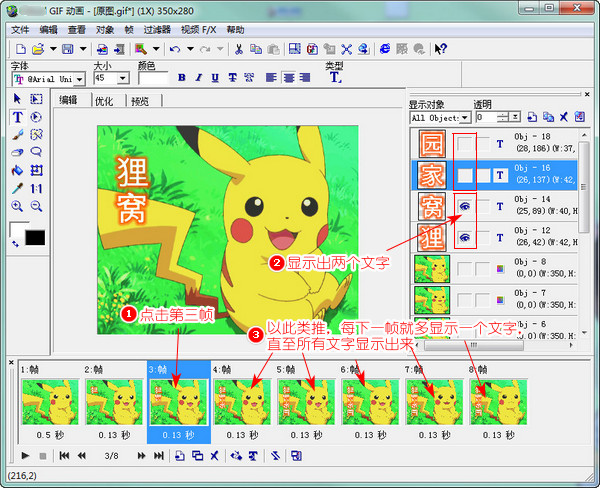
Task: Click the black background color swatch
Action: tap(35, 238)
